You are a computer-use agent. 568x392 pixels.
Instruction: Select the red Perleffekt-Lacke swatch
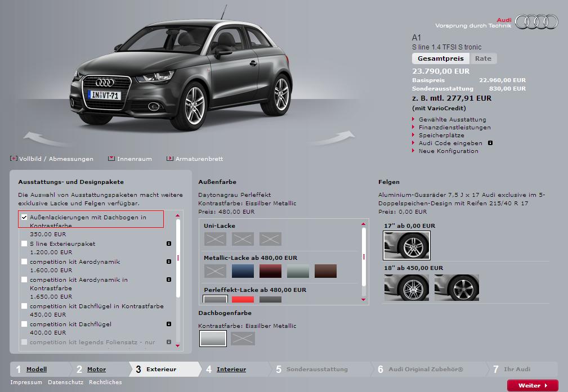coord(243,299)
